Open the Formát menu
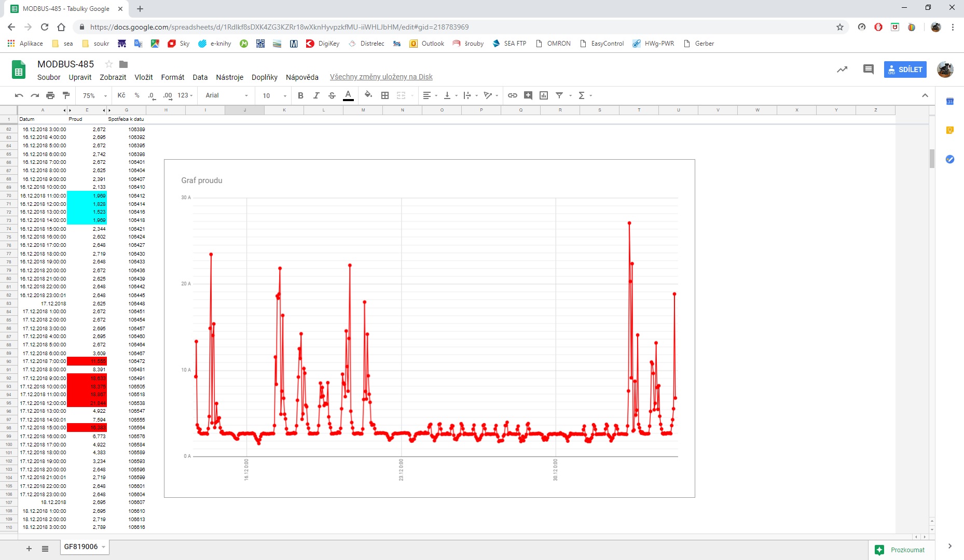The image size is (964, 560). click(x=172, y=77)
